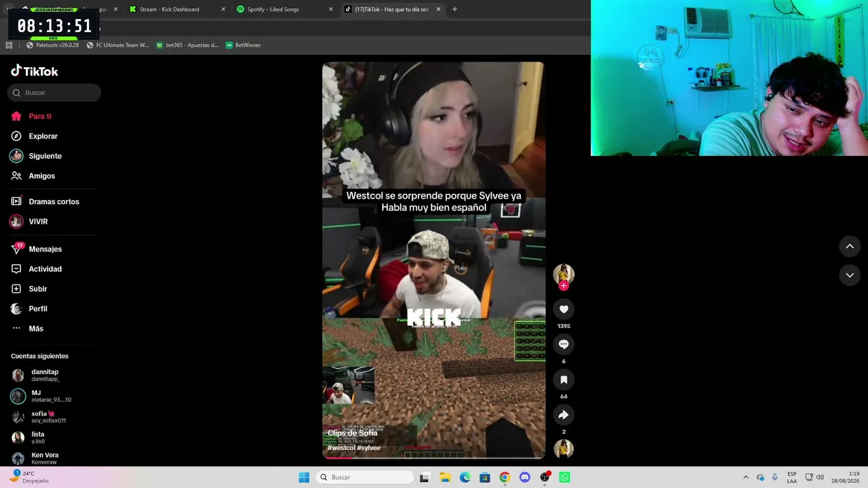
Task: Open Microsoft Store from the taskbar
Action: click(x=485, y=477)
